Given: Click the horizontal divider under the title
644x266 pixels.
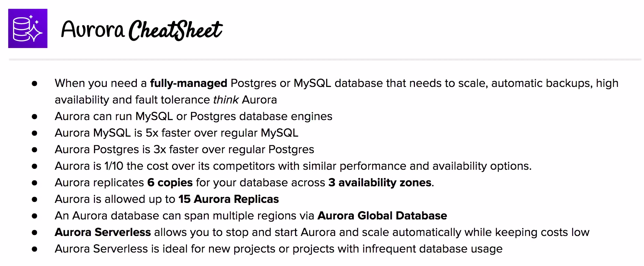Looking at the screenshot, I should (325, 60).
